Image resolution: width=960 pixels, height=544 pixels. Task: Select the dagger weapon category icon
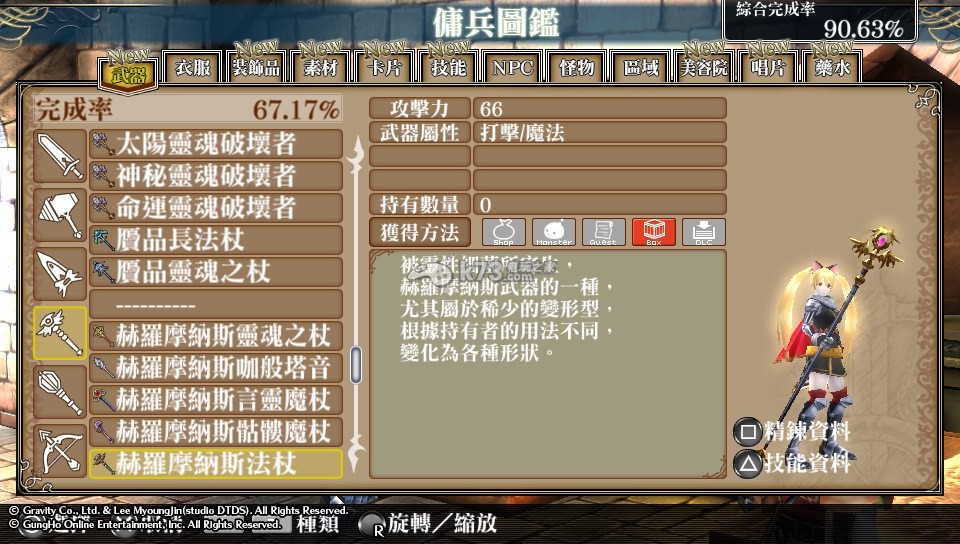(x=59, y=274)
